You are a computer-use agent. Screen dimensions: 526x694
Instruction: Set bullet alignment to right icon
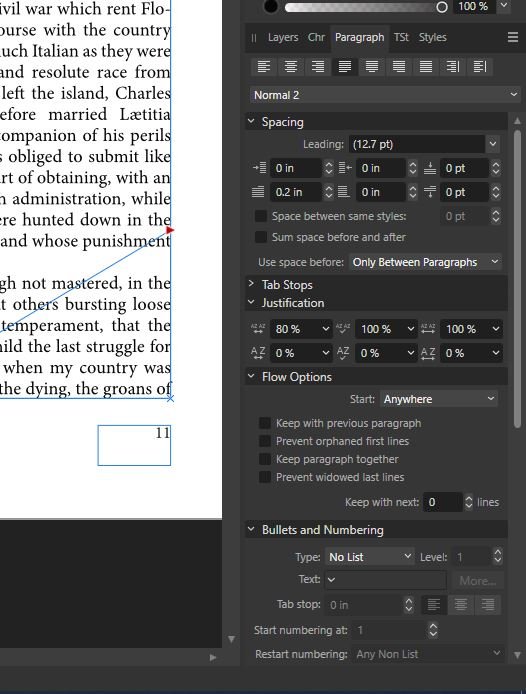[488, 604]
